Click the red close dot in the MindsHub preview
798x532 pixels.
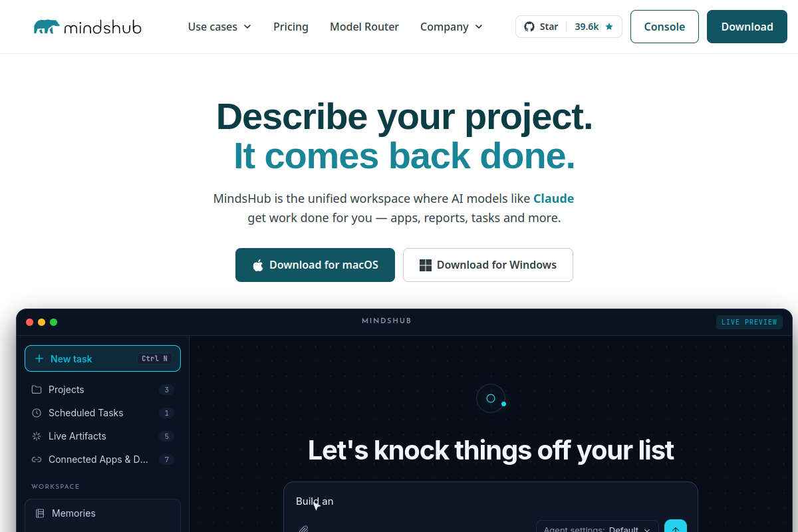(29, 322)
